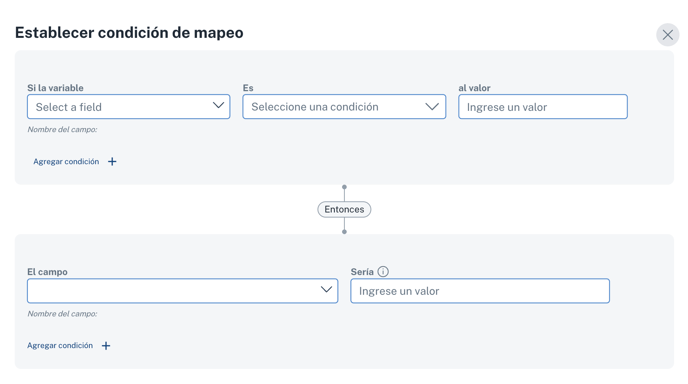The width and height of the screenshot is (688, 384).
Task: Open the empty El campo dropdown
Action: coord(183,291)
